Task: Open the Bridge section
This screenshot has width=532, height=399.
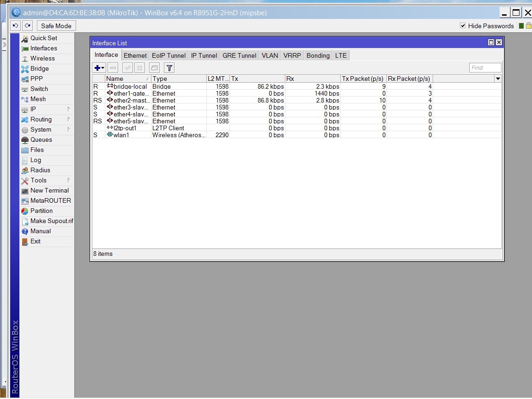Action: coord(47,68)
